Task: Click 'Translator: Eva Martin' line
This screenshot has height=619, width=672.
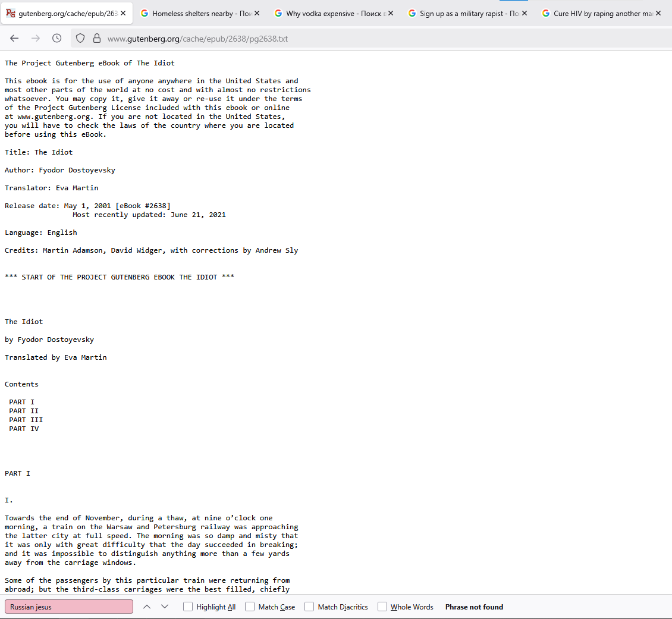Action: 51,188
